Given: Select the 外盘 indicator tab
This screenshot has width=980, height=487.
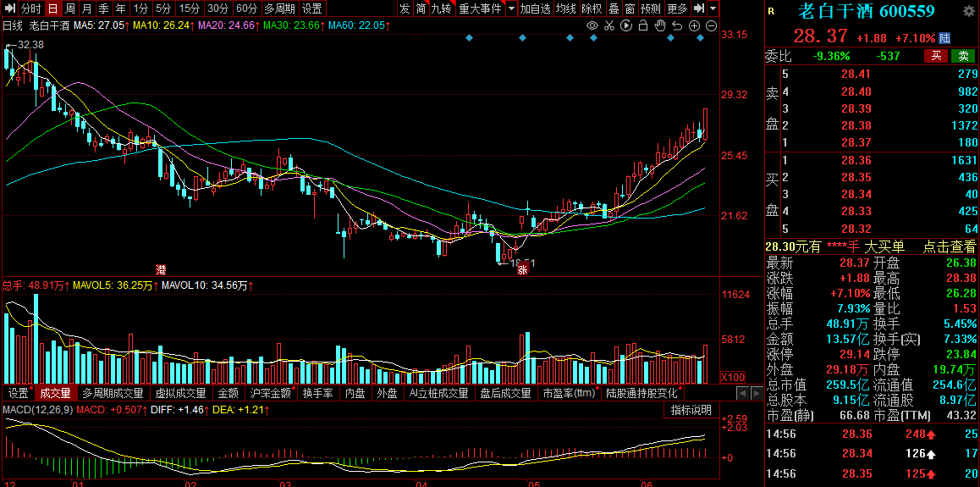Looking at the screenshot, I should point(387,393).
